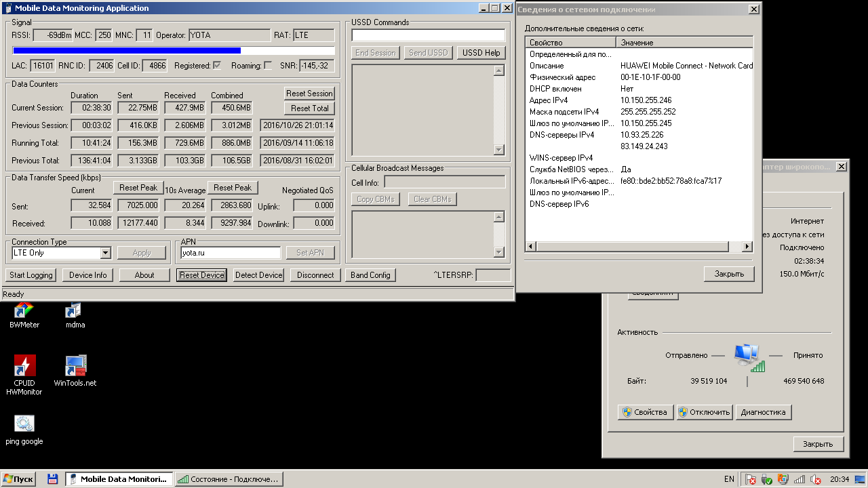Toggle the Roaming checkbox
The width and height of the screenshot is (868, 488).
tap(268, 66)
